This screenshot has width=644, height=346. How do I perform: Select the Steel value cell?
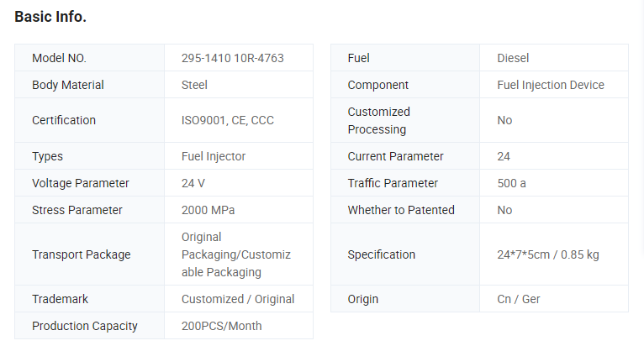(x=239, y=85)
